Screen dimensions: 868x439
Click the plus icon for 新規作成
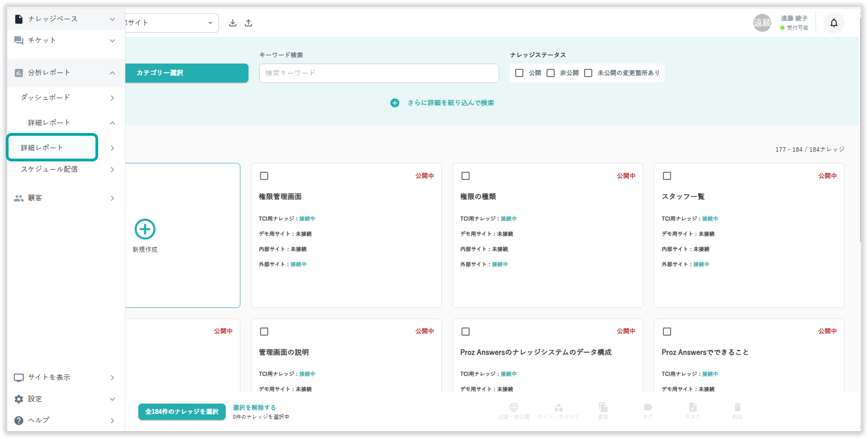145,229
